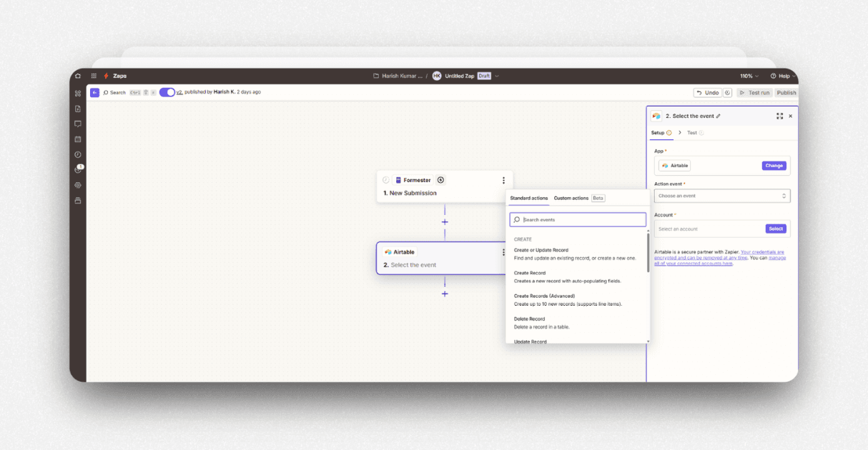Viewport: 868px width, 450px height.
Task: Switch to Standard actions tab
Action: pyautogui.click(x=529, y=198)
